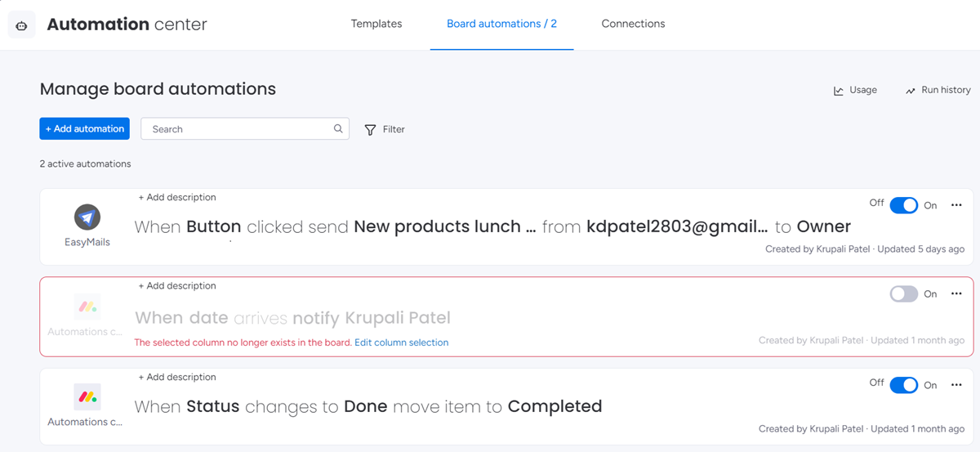Add description to the EasyMails automation
Image resolution: width=980 pixels, height=452 pixels.
pos(177,197)
